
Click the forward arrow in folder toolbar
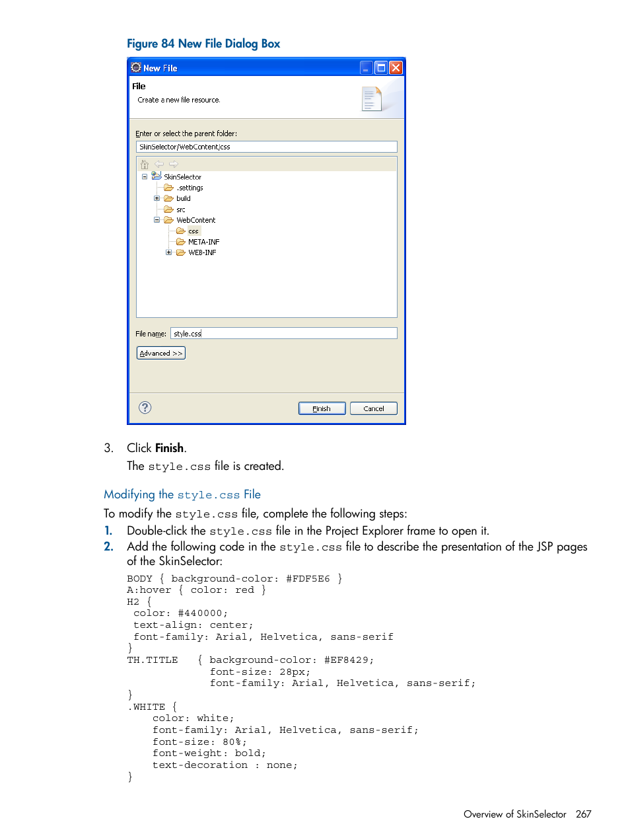point(174,164)
